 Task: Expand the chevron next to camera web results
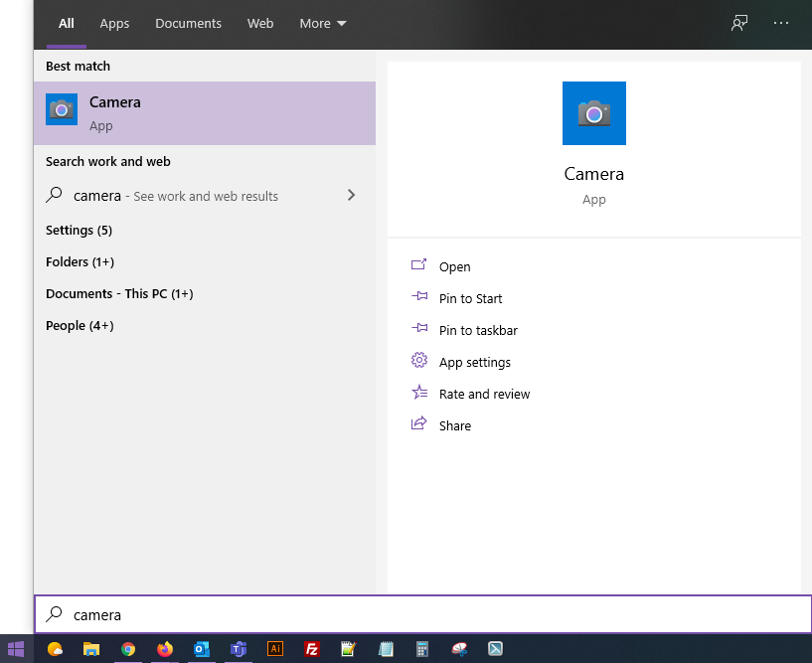pos(351,195)
